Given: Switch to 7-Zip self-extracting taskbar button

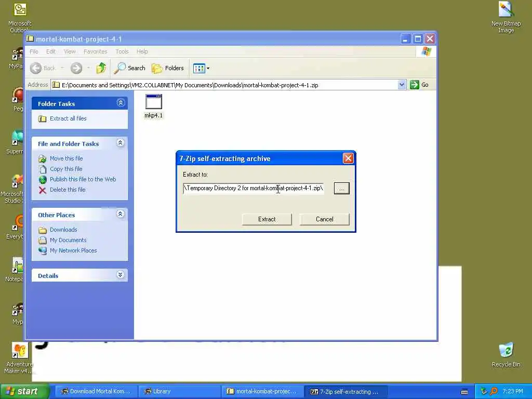Looking at the screenshot, I should [x=345, y=392].
